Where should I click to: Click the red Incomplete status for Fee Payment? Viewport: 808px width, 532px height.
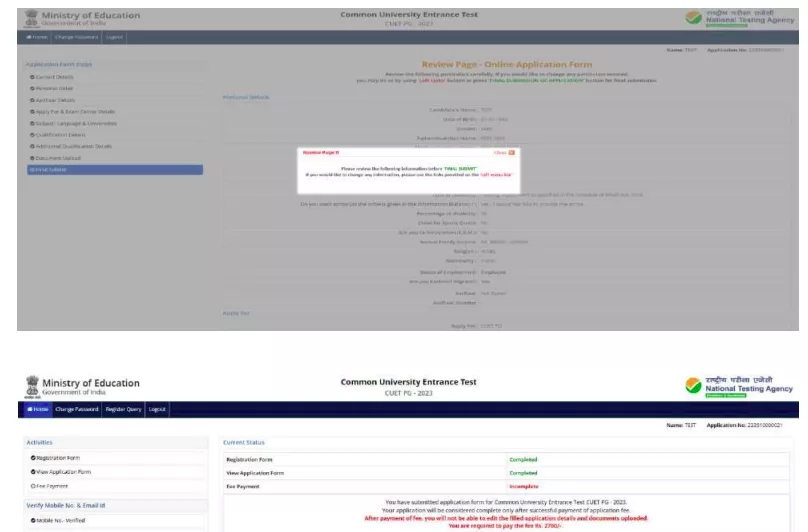coord(524,486)
